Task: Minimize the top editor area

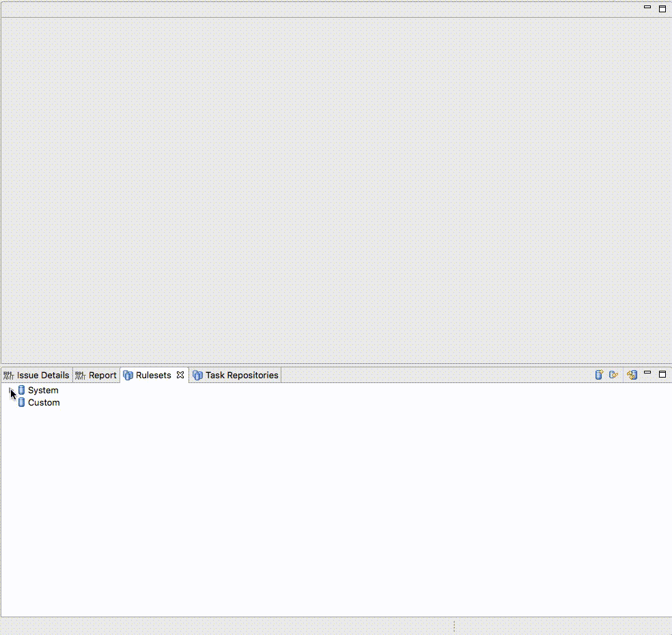Action: point(647,8)
